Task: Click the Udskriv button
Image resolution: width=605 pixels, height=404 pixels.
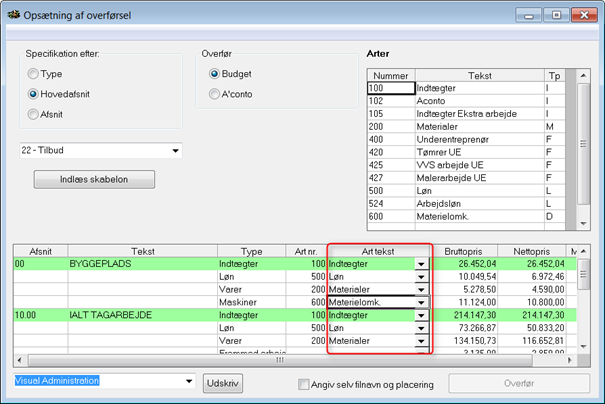Action: (225, 382)
